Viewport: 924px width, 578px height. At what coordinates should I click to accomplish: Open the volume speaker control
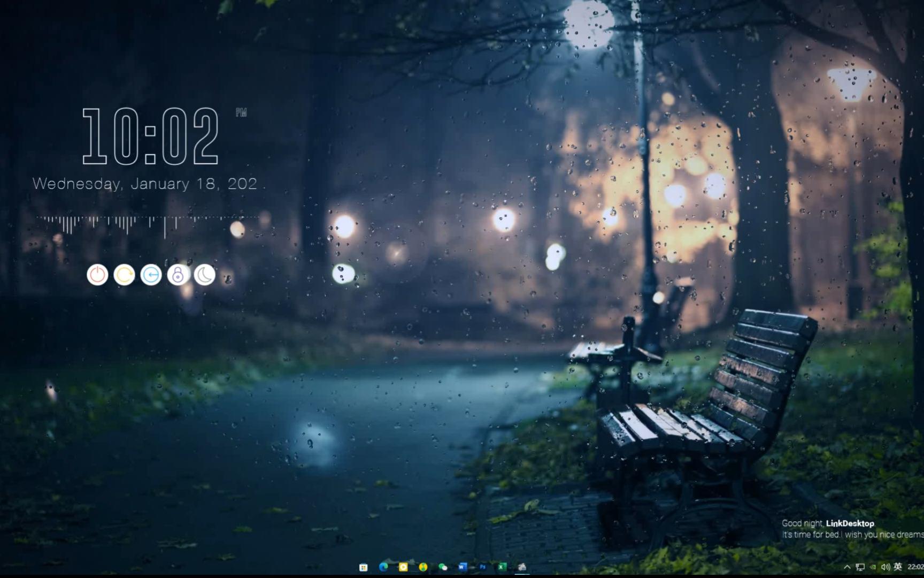tap(885, 567)
